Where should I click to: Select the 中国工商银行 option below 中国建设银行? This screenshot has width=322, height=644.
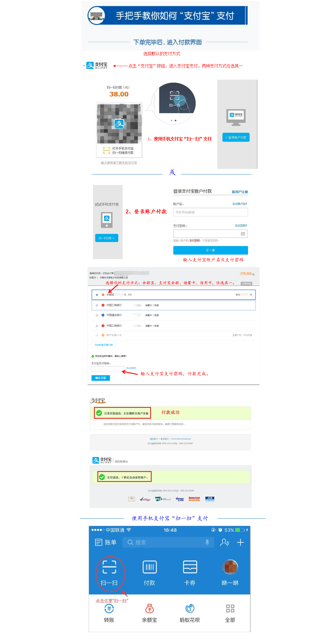[x=97, y=326]
